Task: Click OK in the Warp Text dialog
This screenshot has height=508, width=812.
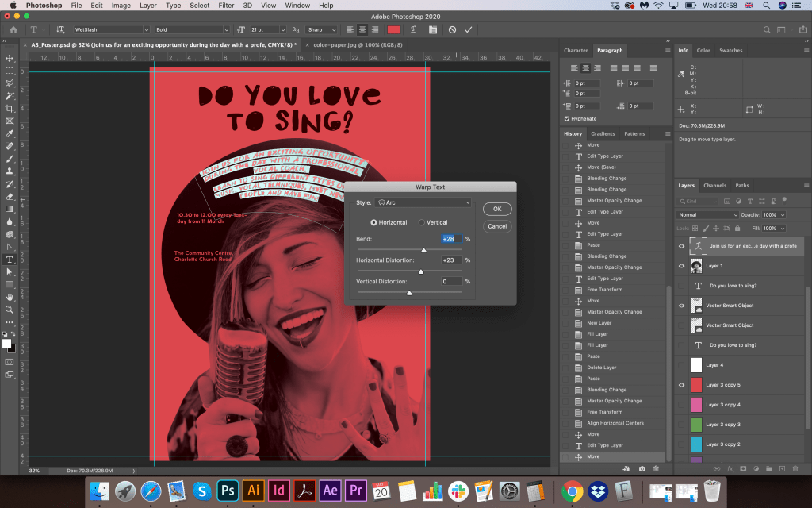Action: point(497,209)
